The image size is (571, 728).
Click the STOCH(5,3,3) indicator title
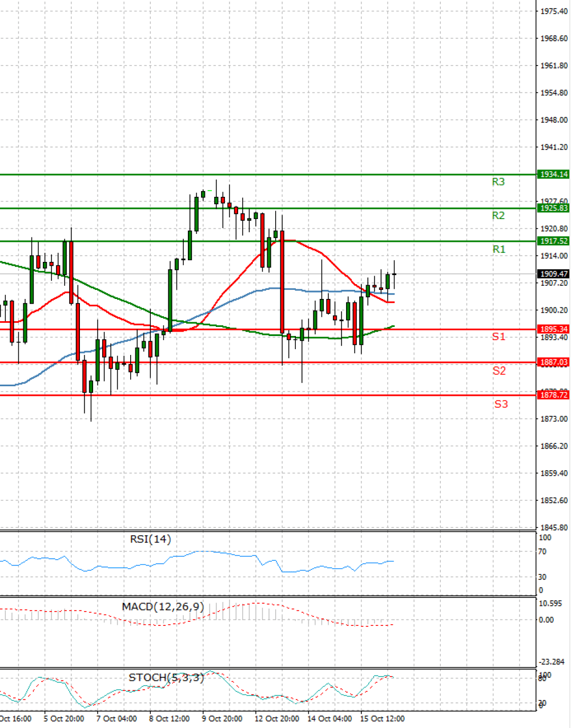166,677
